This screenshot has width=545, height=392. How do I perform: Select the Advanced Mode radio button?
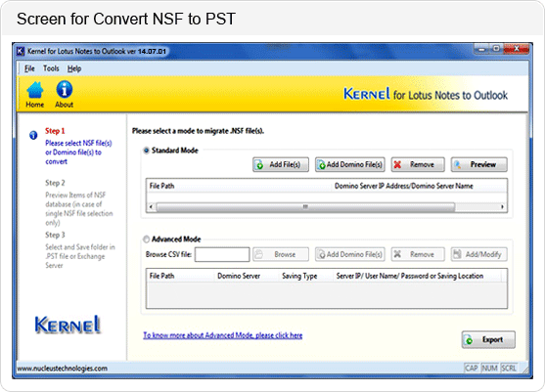coord(147,240)
